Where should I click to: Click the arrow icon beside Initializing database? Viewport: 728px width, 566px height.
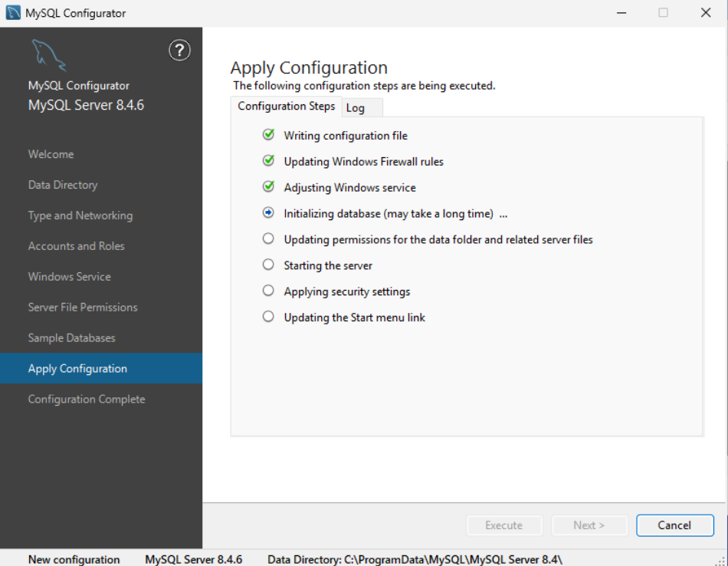268,213
